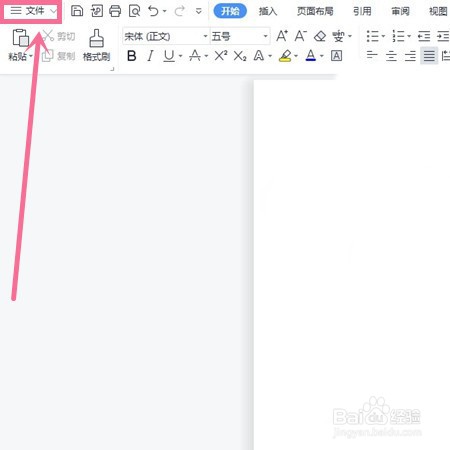Expand the quick access toolbar customize arrow

(x=199, y=11)
